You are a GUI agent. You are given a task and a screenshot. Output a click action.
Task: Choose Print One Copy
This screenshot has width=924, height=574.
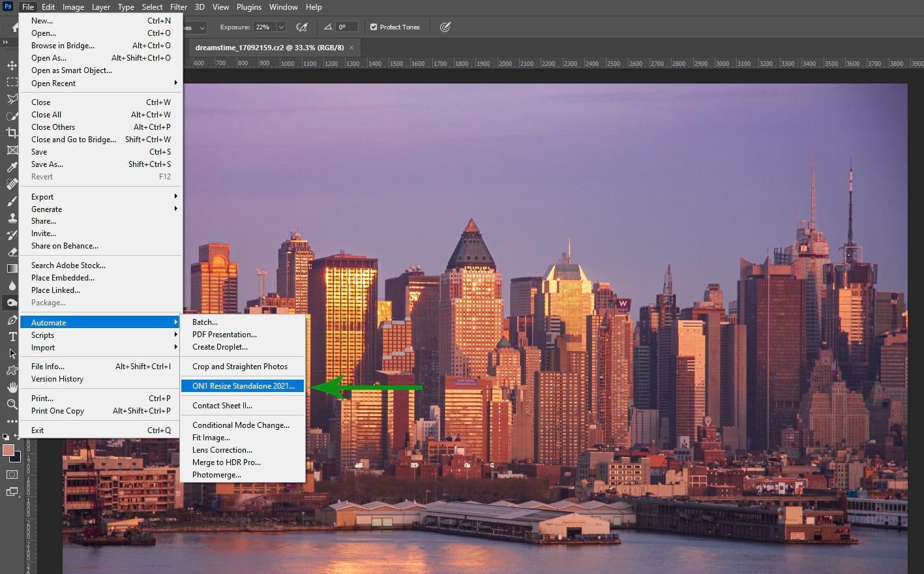(101, 410)
